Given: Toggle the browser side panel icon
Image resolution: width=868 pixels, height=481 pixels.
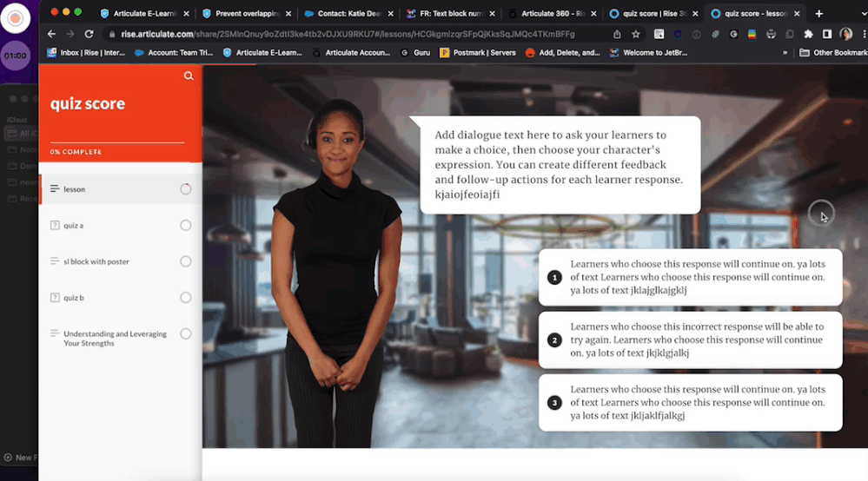Looking at the screenshot, I should (827, 34).
